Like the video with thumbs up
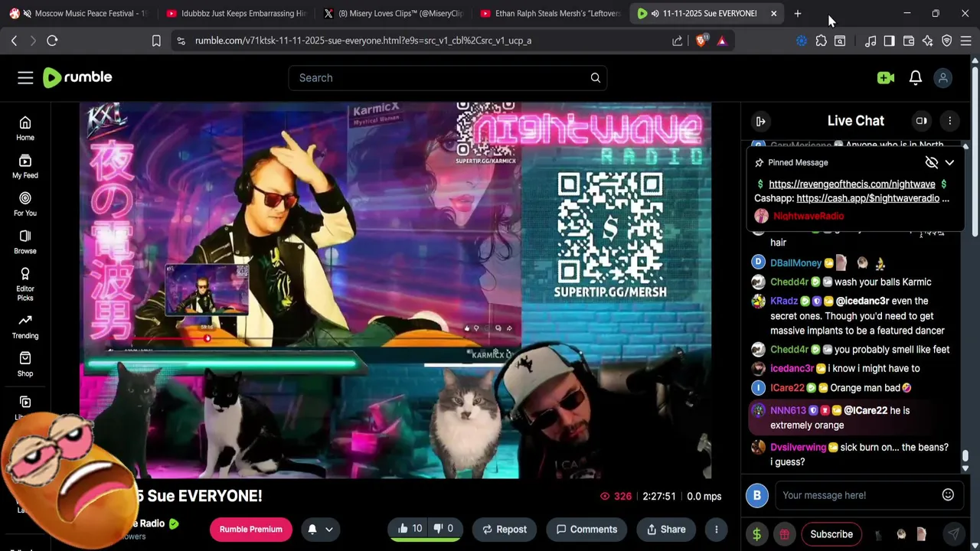This screenshot has width=980, height=551. tap(410, 529)
